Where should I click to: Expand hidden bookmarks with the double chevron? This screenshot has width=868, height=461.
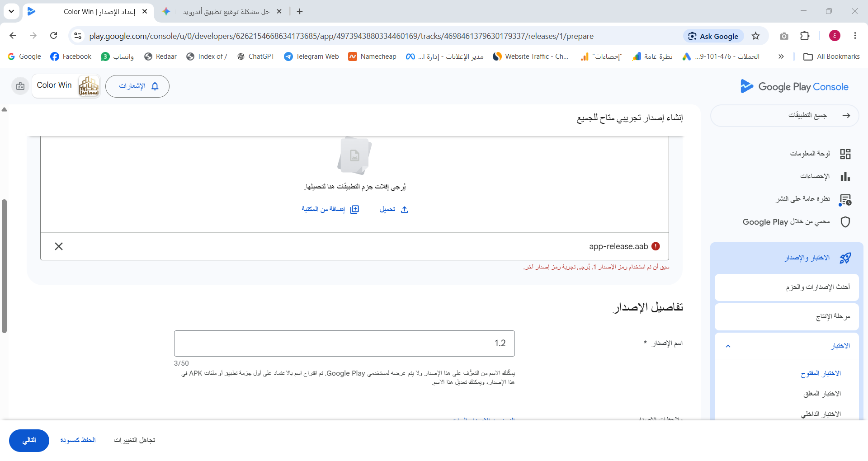781,56
